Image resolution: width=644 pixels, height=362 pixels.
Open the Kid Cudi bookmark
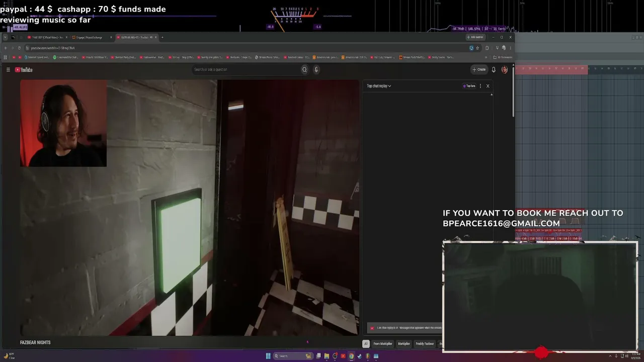[383, 57]
